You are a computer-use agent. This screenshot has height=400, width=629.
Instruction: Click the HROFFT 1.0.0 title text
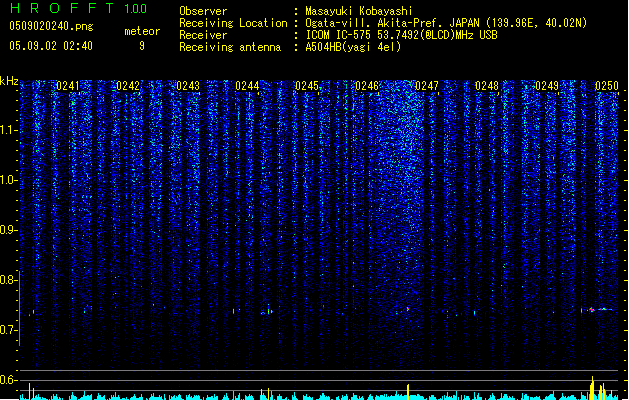[78, 8]
